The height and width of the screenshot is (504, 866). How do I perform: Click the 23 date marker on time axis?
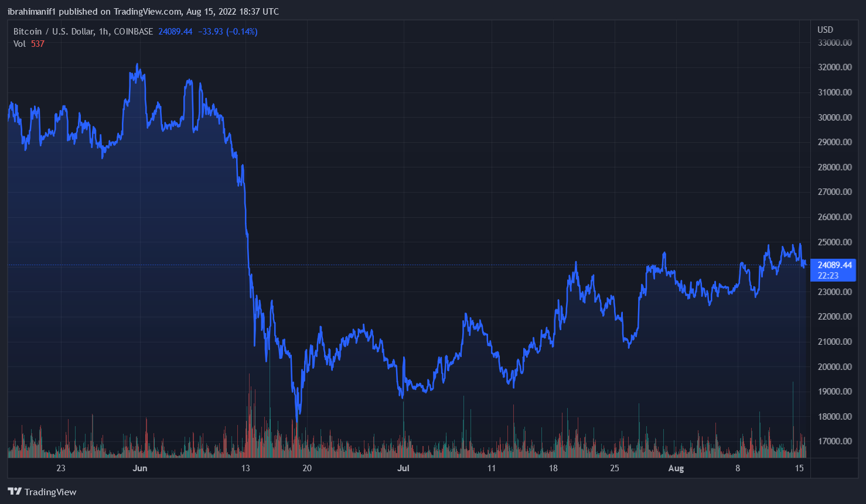[x=61, y=468]
